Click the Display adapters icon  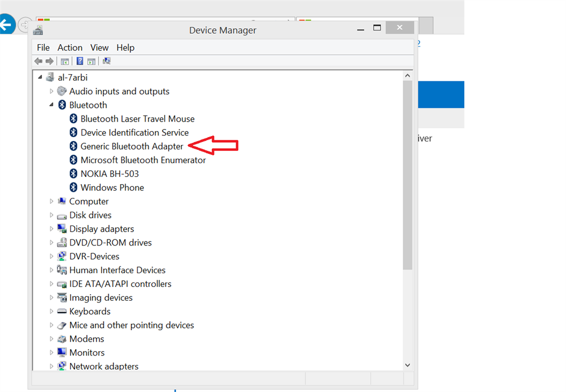62,228
